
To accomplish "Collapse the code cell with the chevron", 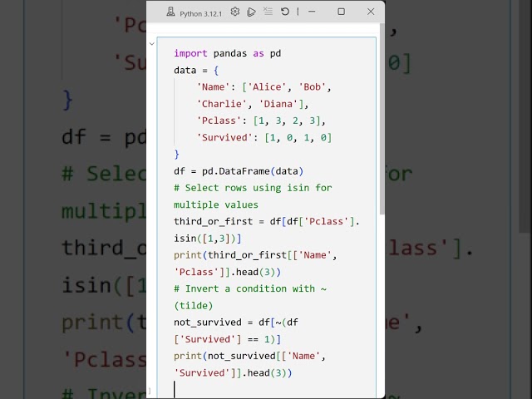I will pyautogui.click(x=152, y=44).
